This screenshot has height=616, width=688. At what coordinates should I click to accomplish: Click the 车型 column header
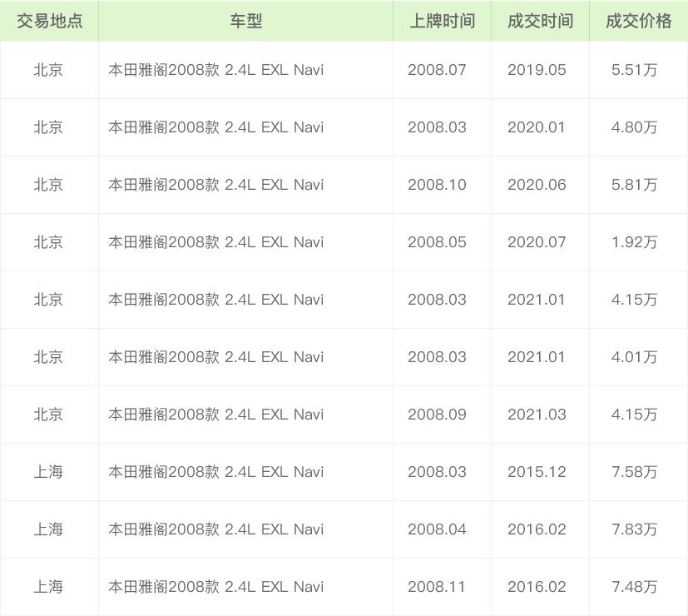click(x=245, y=21)
